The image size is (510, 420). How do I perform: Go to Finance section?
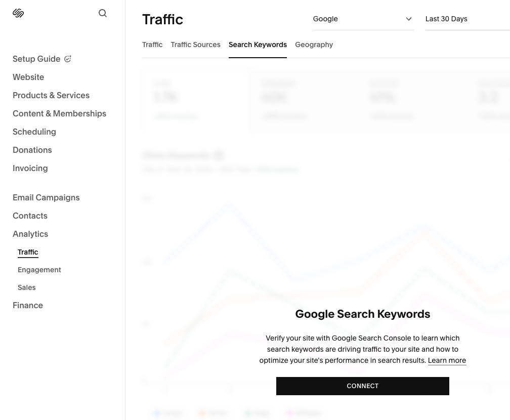point(28,305)
